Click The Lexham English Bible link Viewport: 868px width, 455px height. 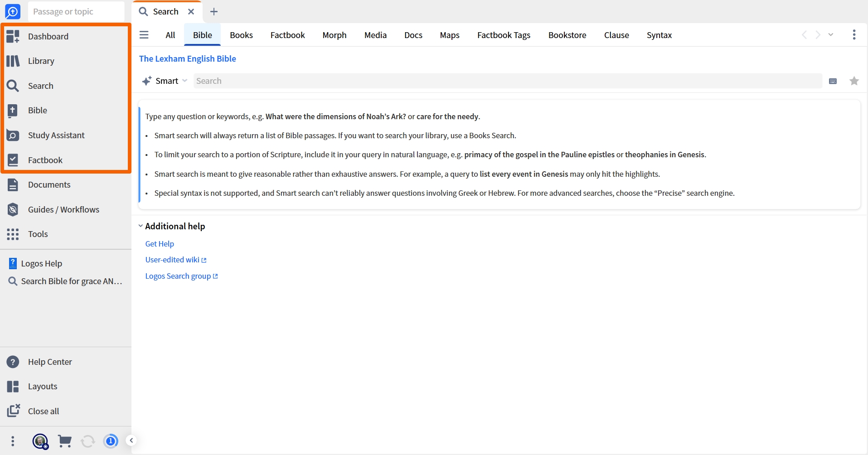coord(188,58)
